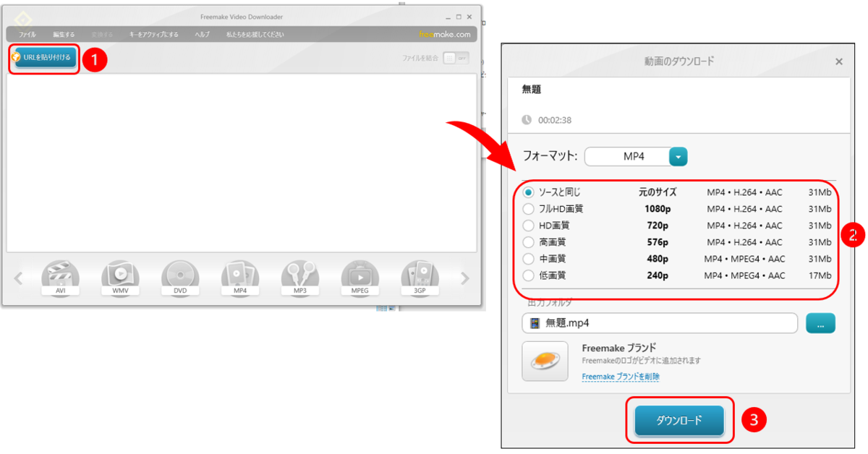Click the 元のサイズ label
The image size is (868, 454).
click(658, 192)
